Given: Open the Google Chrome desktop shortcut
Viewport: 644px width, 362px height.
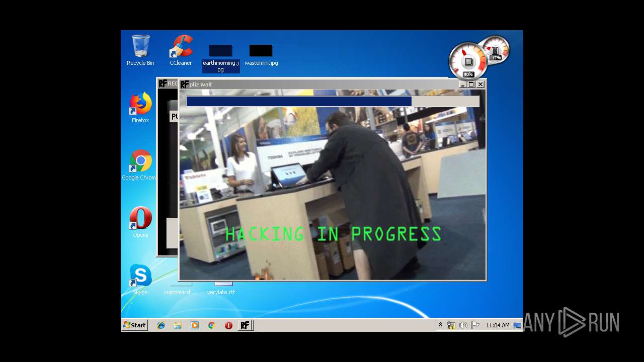Looking at the screenshot, I should (x=139, y=165).
